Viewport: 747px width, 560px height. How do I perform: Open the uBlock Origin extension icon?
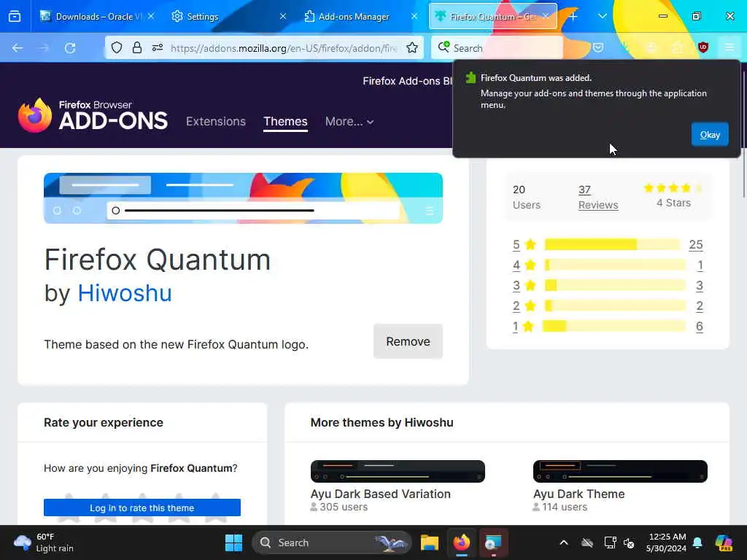pyautogui.click(x=703, y=47)
